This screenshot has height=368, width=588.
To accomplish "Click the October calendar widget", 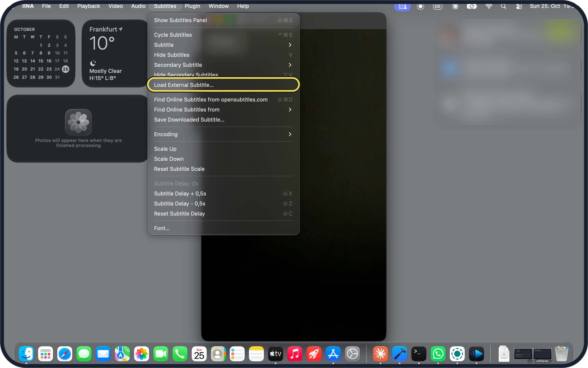I will click(x=41, y=53).
